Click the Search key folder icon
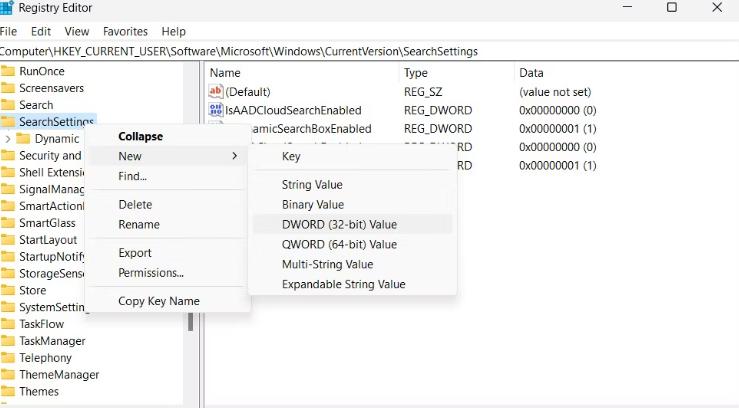The height and width of the screenshot is (408, 739). pos(8,105)
